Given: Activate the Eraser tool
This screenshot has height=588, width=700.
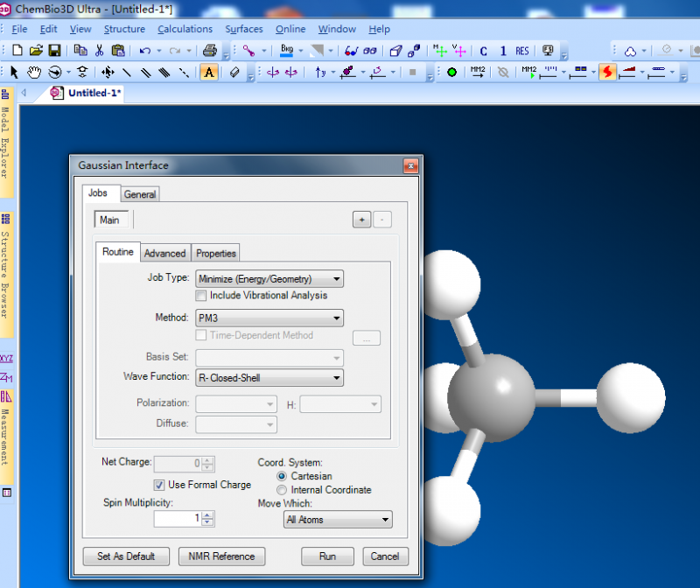Looking at the screenshot, I should (234, 73).
